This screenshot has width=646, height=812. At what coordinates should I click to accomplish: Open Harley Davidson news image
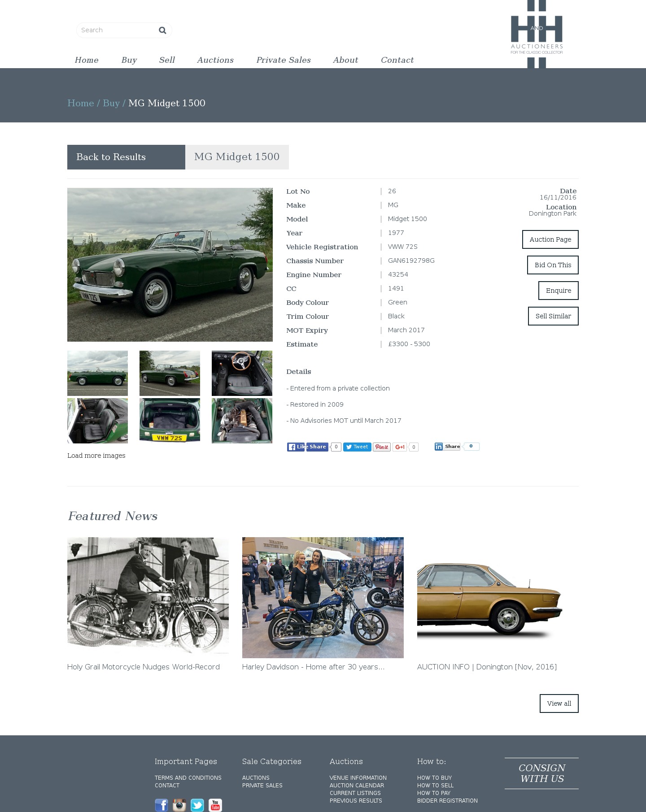tap(323, 597)
